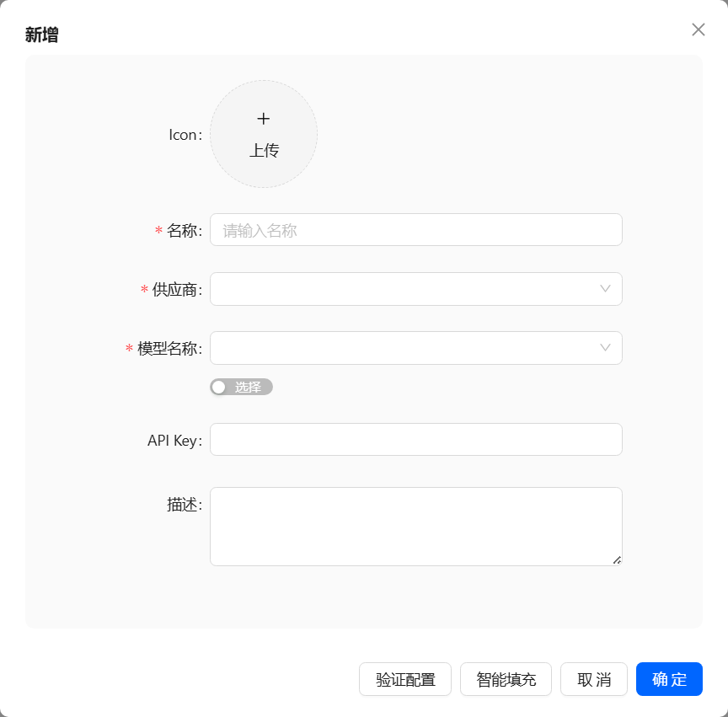Close the 新增 dialog with the X icon

point(698,29)
